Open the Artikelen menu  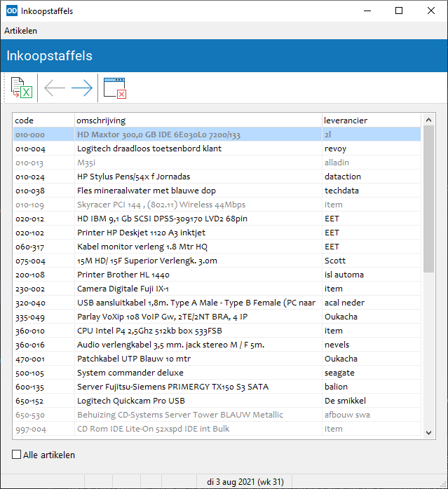coord(20,31)
